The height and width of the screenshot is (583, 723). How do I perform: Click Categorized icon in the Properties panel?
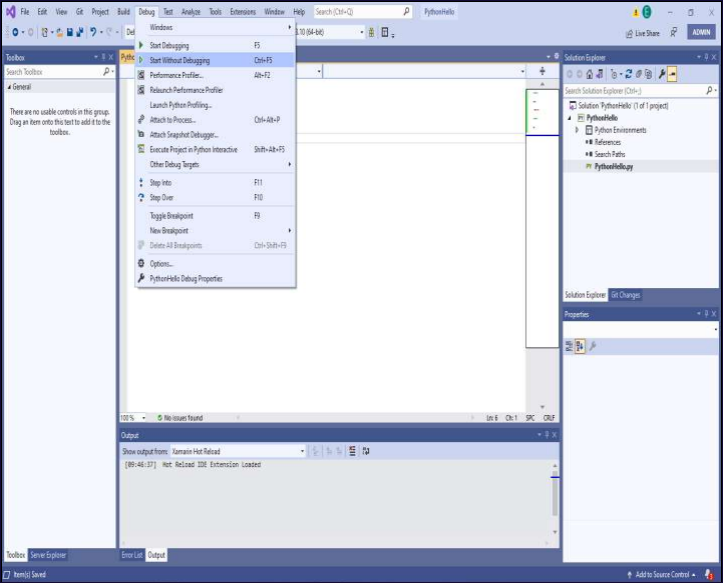tap(569, 346)
